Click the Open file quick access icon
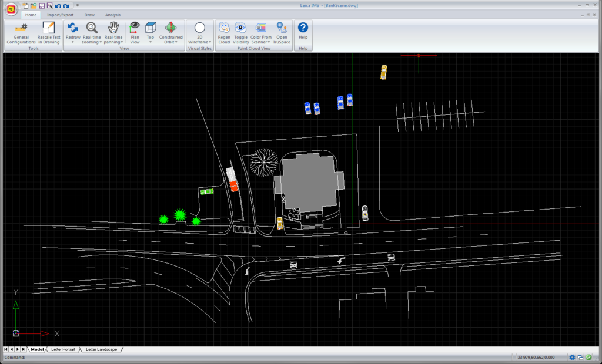The image size is (602, 364). click(34, 6)
